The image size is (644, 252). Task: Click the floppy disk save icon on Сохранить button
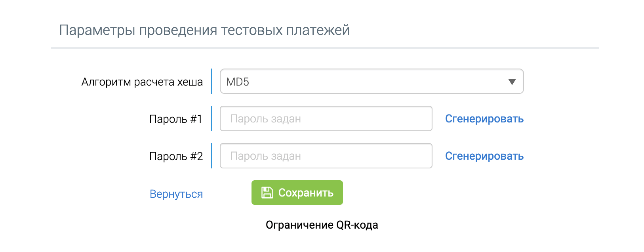click(268, 193)
